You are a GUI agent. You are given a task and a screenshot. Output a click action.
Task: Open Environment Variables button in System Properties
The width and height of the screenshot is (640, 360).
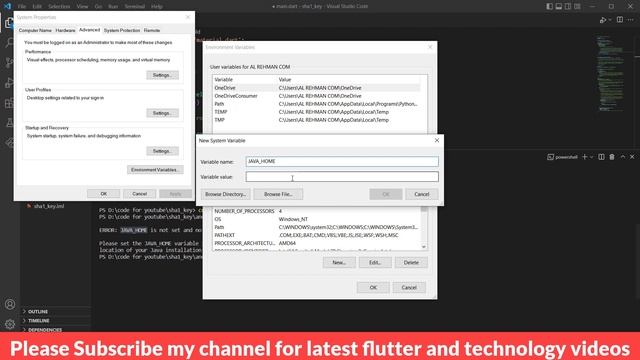tap(155, 169)
